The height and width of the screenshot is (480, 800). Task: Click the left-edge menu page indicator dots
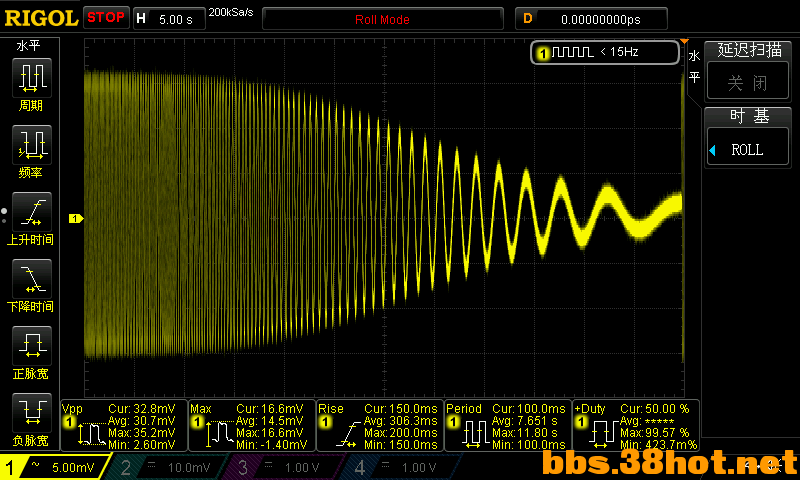[x=4, y=216]
